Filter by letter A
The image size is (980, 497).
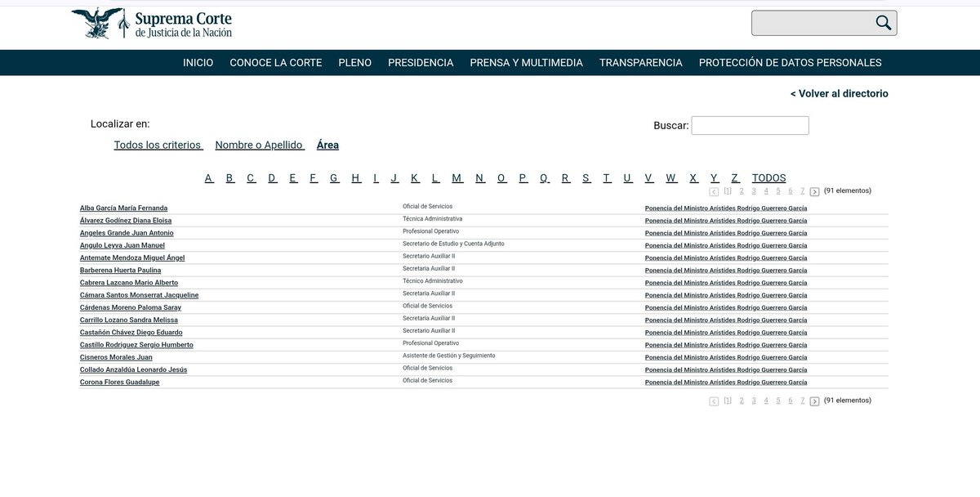coord(209,178)
